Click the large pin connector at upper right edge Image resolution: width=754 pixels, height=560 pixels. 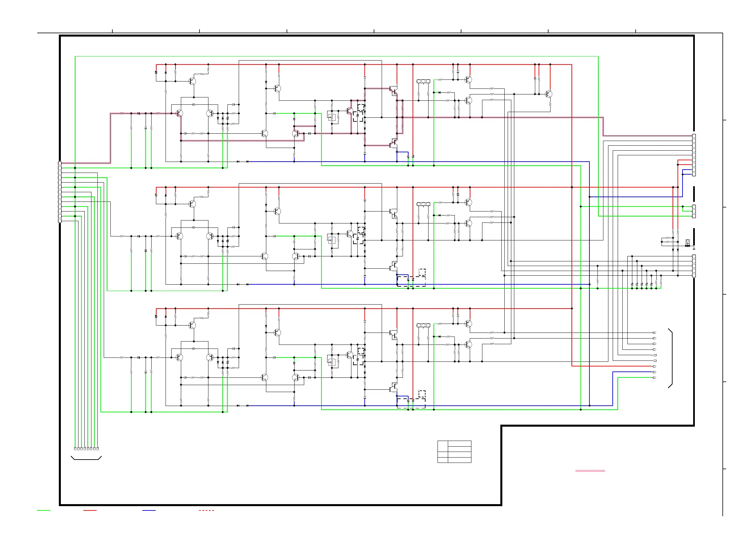click(694, 155)
